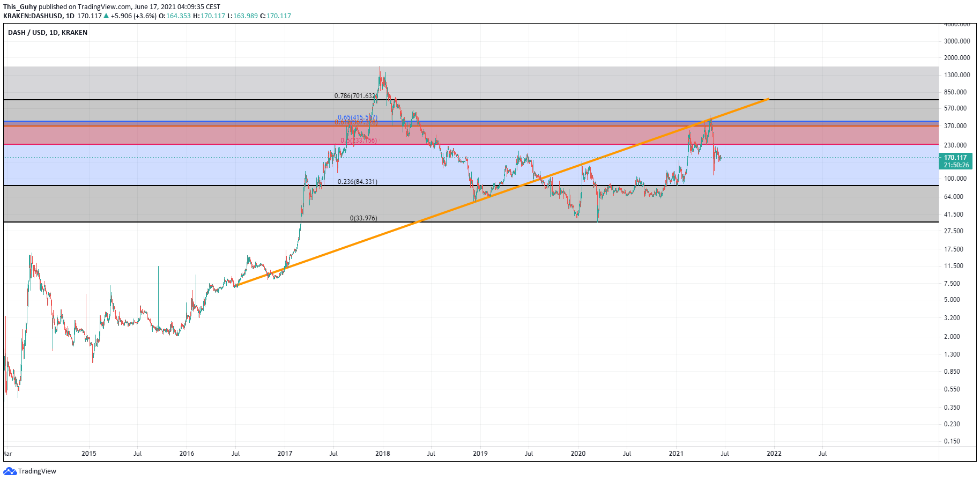
Task: Click the 1300.000 price axis label
Action: pyautogui.click(x=957, y=75)
